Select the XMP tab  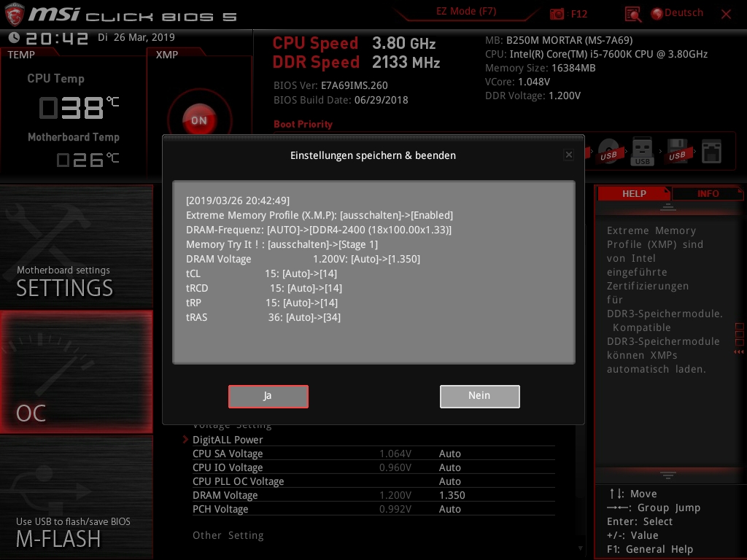click(x=167, y=54)
